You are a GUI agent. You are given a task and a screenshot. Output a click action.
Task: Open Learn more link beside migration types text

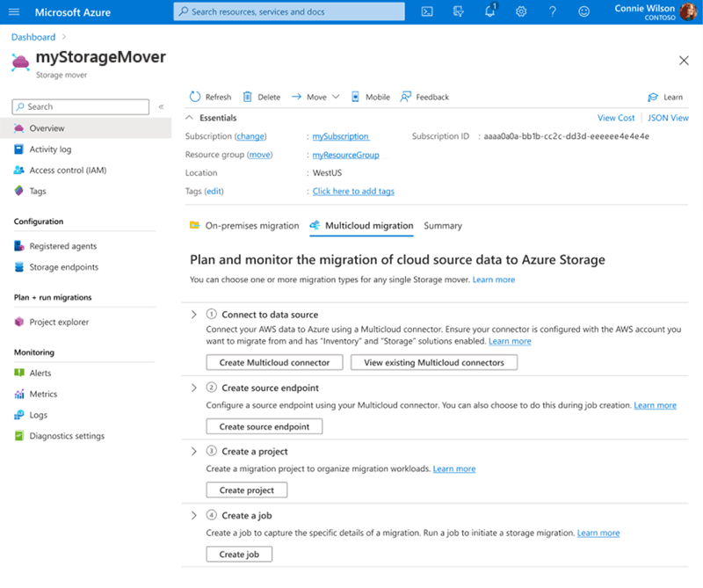494,279
